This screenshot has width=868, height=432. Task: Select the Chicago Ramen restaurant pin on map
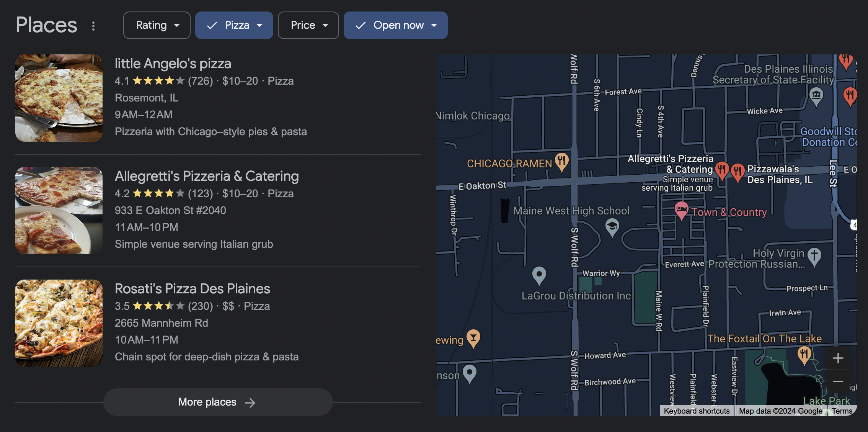click(561, 161)
